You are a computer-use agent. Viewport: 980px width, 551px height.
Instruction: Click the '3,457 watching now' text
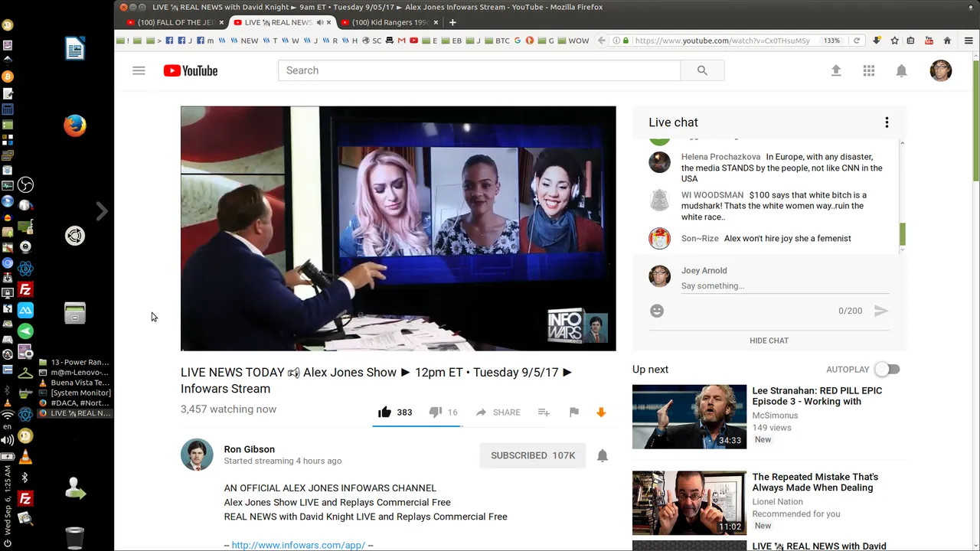(228, 409)
